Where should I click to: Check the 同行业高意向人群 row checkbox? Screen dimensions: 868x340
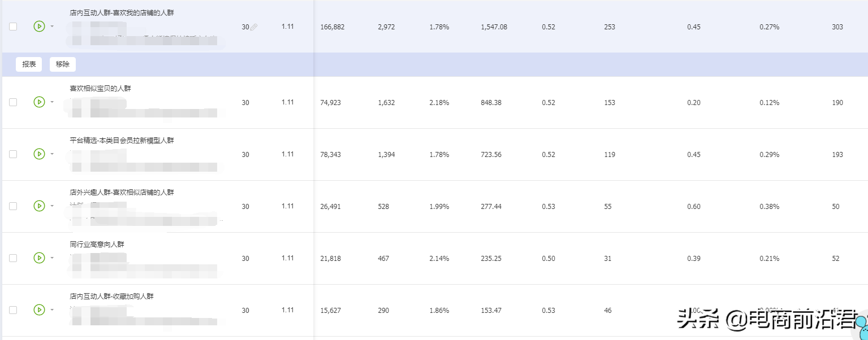(13, 258)
